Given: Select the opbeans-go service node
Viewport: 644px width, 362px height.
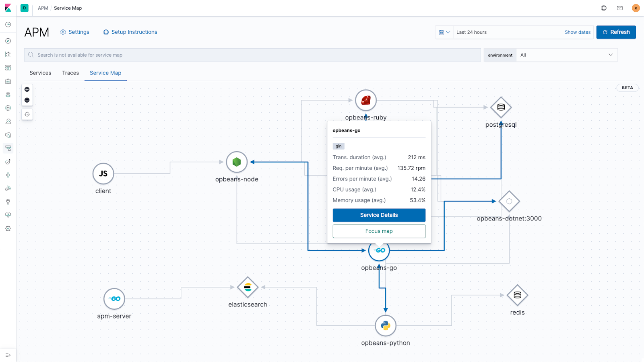Looking at the screenshot, I should pyautogui.click(x=379, y=251).
